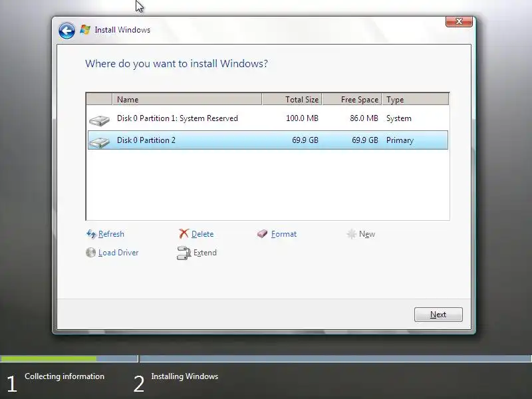532x399 pixels.
Task: Sort by the Name column header
Action: click(187, 99)
